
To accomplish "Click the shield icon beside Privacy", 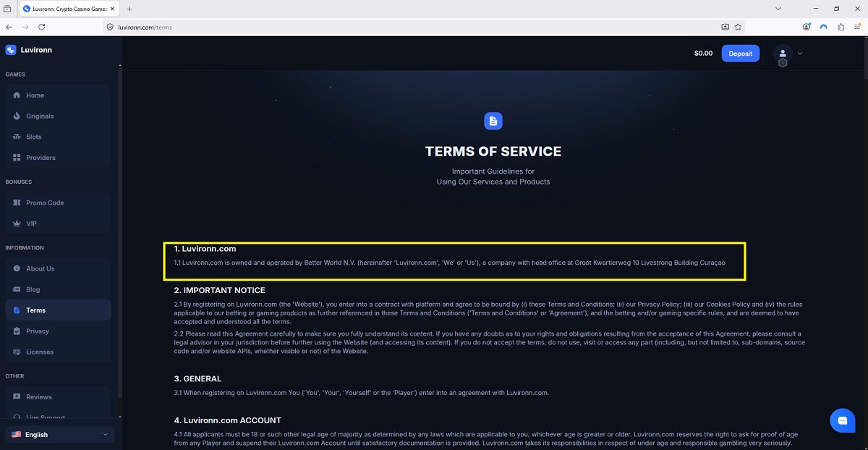I will 17,331.
